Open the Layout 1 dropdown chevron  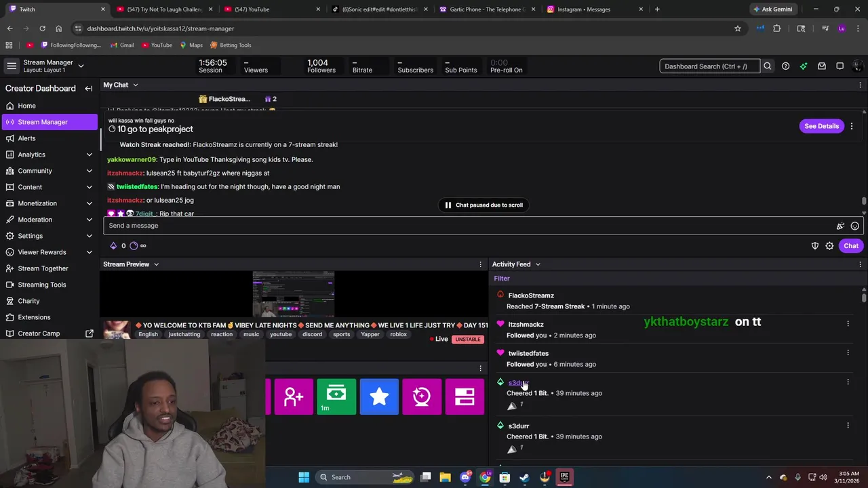81,66
